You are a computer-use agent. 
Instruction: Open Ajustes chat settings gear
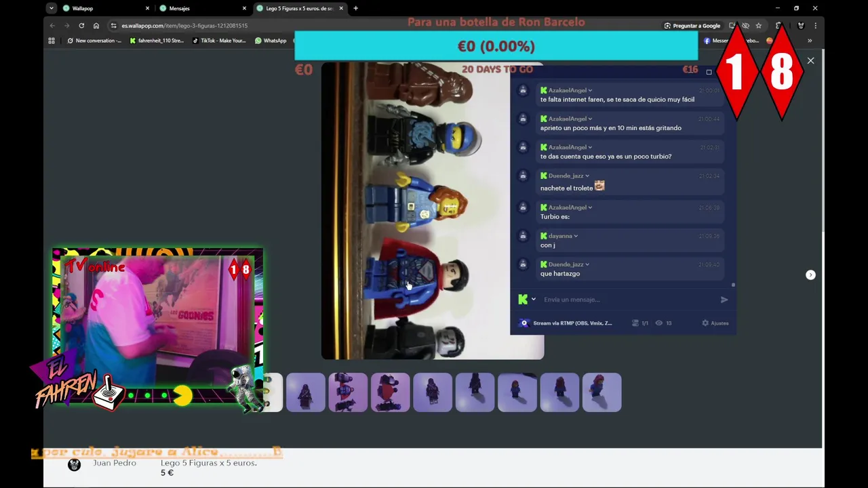pos(715,323)
